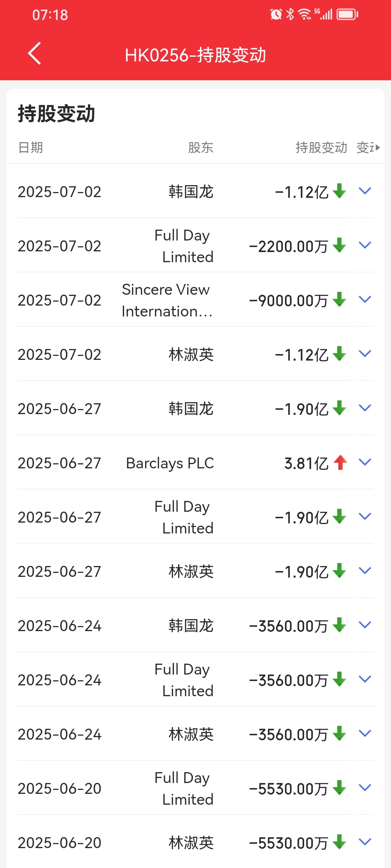Click the Bluetooth status icon

pyautogui.click(x=290, y=14)
